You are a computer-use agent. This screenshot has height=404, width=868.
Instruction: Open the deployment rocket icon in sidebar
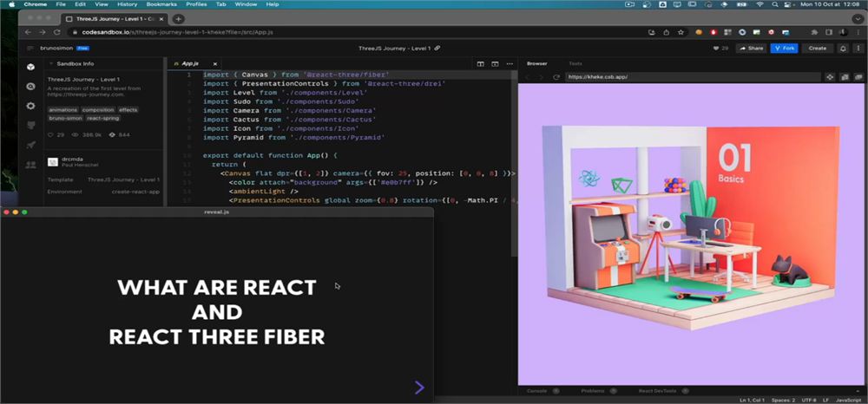[31, 145]
